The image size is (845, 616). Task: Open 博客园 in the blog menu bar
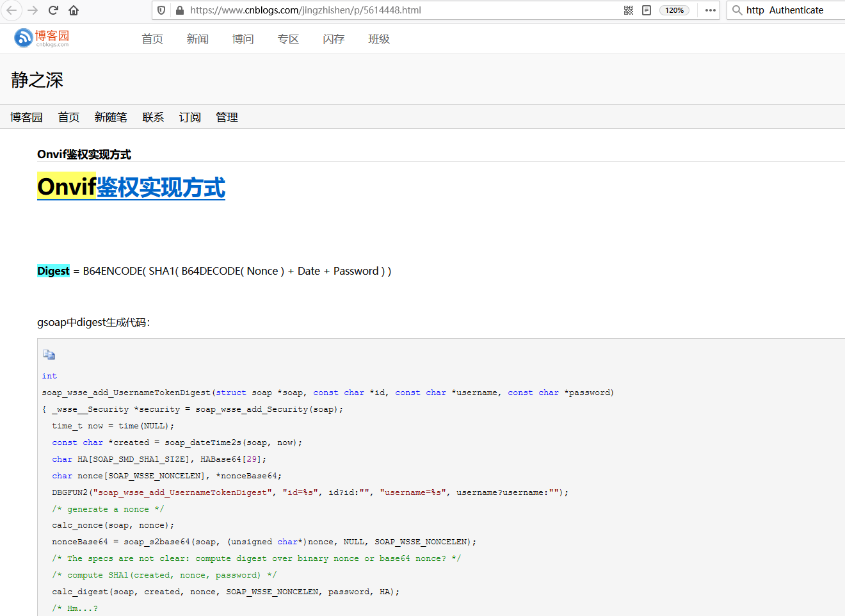click(x=26, y=117)
